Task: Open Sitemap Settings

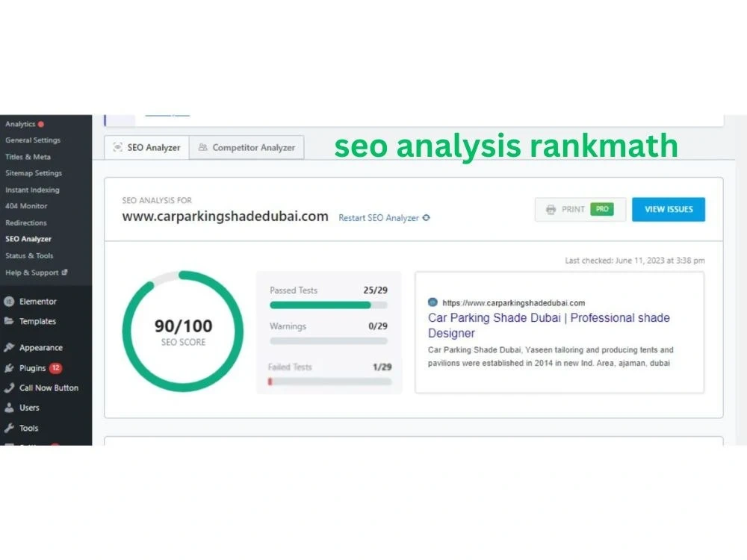Action: click(34, 173)
